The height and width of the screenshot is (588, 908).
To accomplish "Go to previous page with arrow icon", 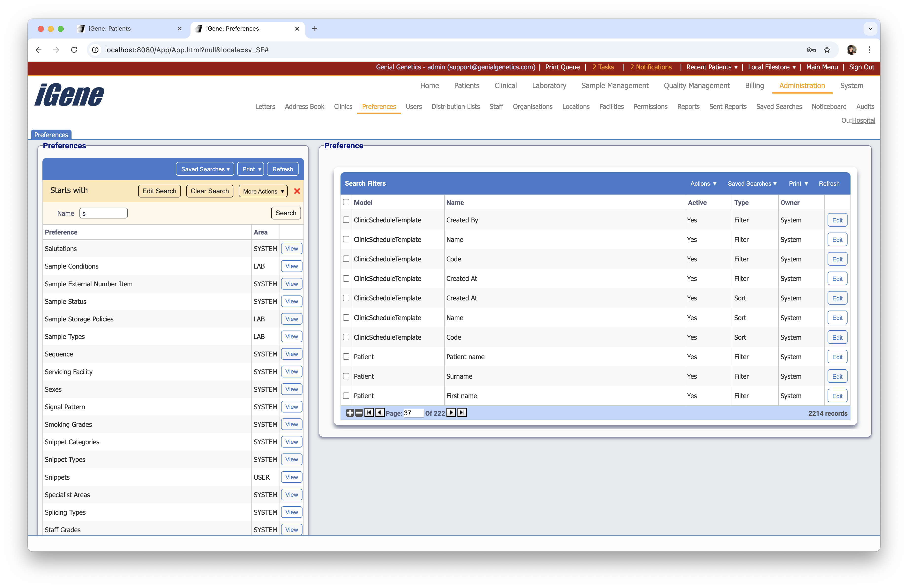I will 379,413.
